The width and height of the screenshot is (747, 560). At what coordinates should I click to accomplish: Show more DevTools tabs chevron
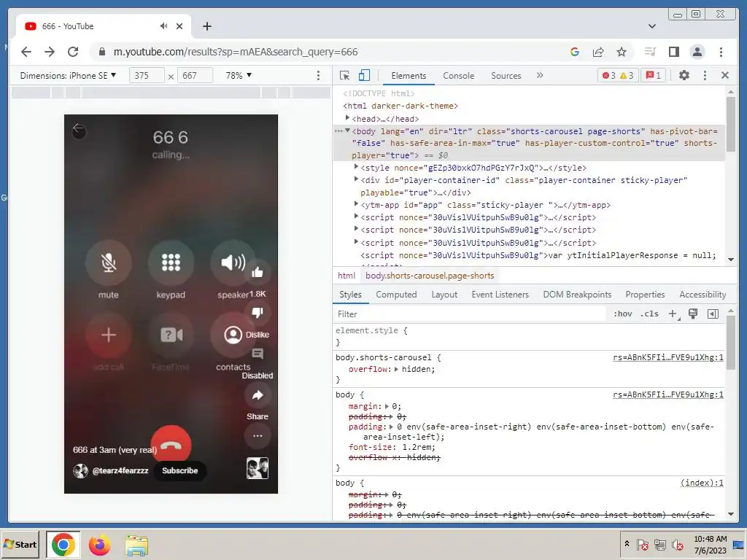point(540,75)
